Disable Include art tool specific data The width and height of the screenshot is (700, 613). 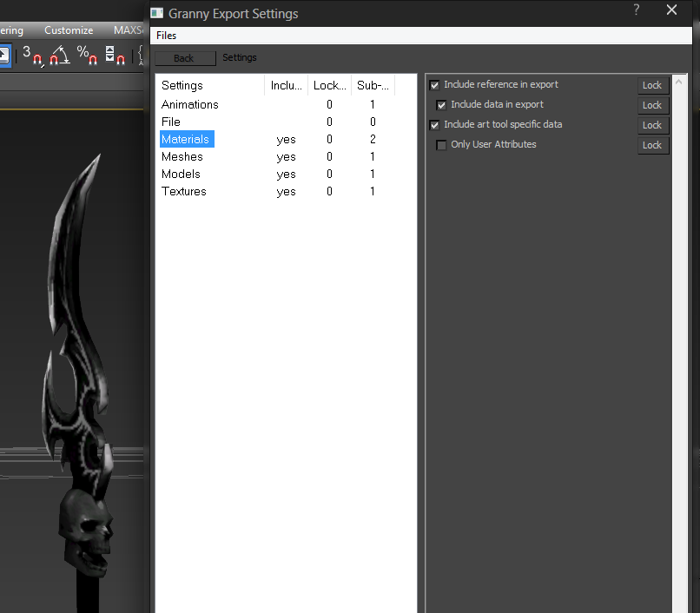coord(434,125)
